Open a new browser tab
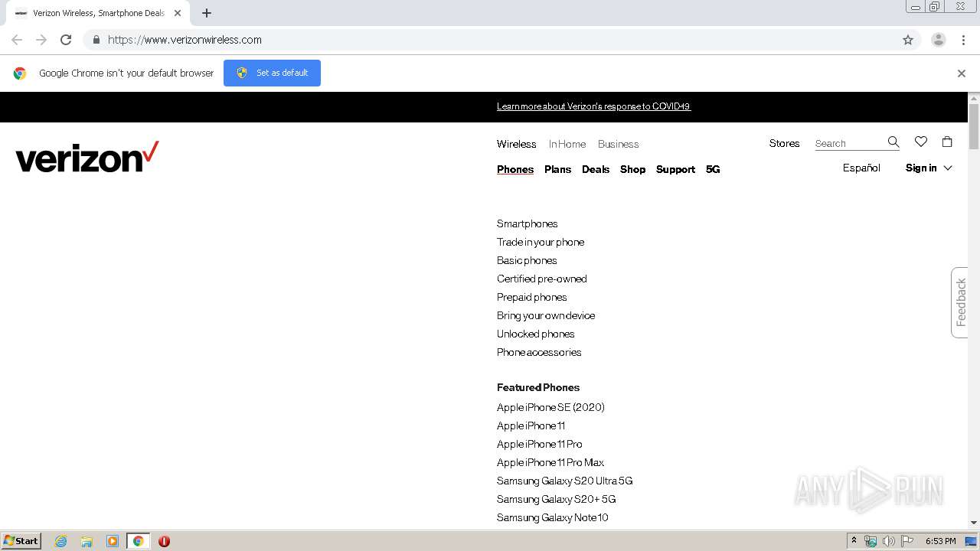This screenshot has height=551, width=980. (x=207, y=13)
